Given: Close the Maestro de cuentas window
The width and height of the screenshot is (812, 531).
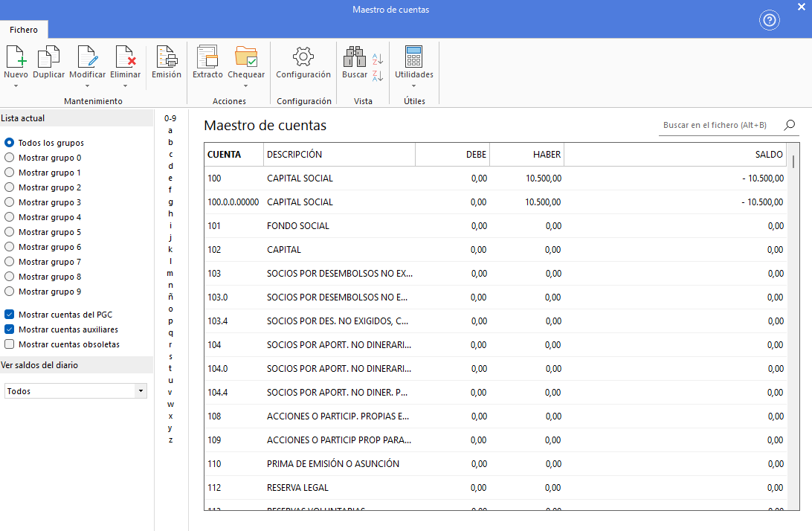Looking at the screenshot, I should point(801,7).
